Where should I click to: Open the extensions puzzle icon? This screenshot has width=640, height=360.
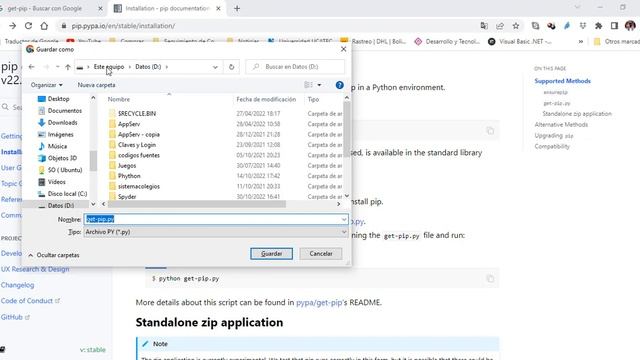coord(598,26)
